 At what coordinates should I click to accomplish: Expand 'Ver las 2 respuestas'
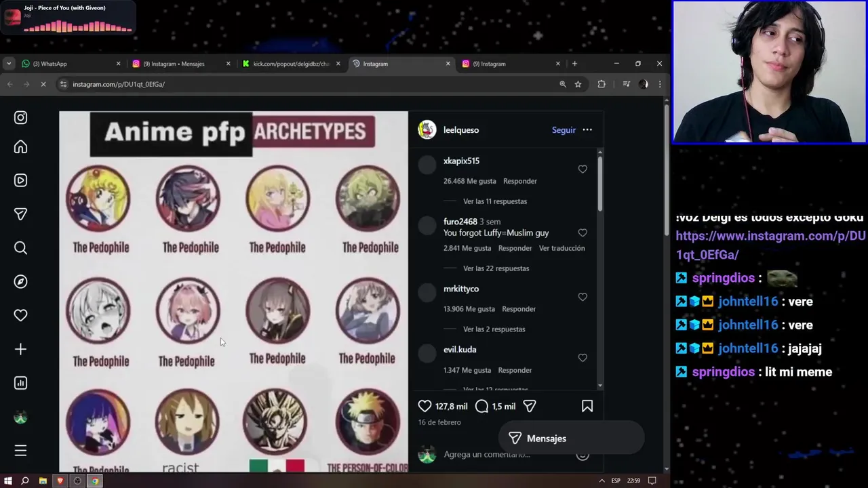494,329
